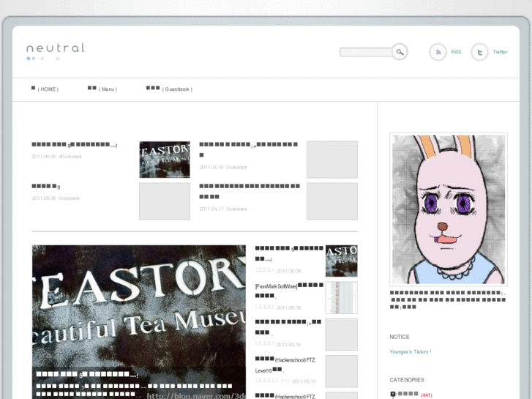Open the small Teastory thumbnail in the recent list
The height and width of the screenshot is (399, 532).
[341, 261]
